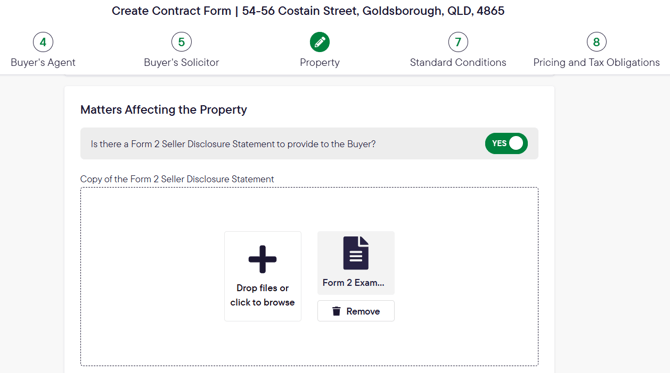This screenshot has width=670, height=373.
Task: Select the Property step label
Action: (320, 62)
